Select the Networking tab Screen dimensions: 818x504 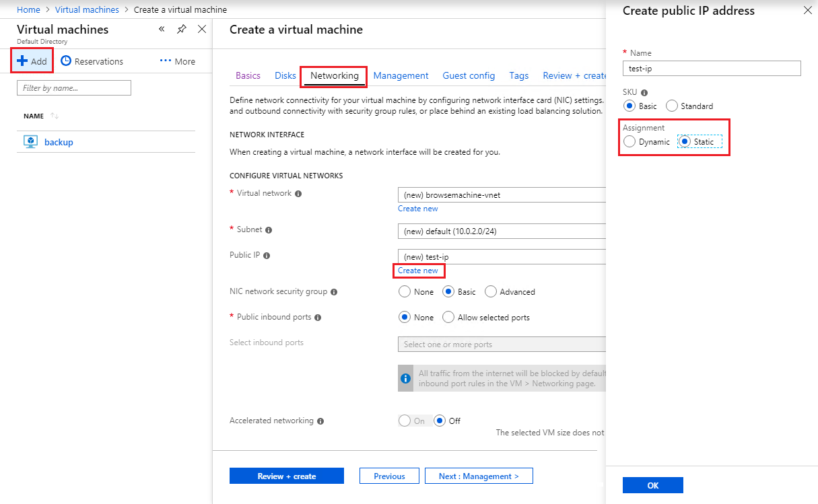[x=335, y=75]
